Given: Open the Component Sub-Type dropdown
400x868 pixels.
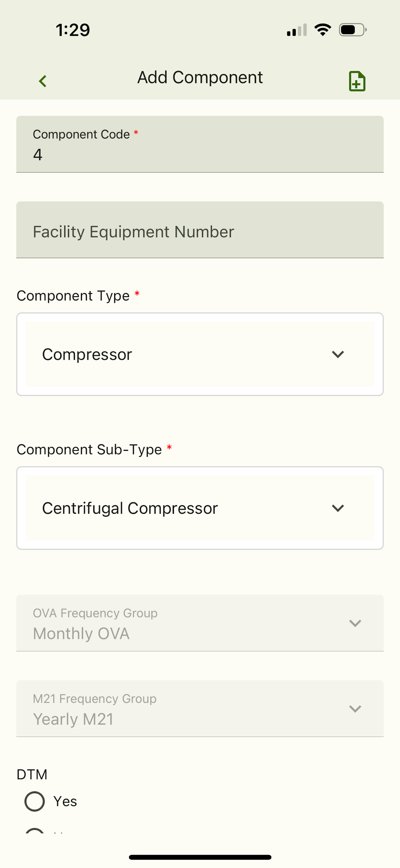Looking at the screenshot, I should (200, 508).
